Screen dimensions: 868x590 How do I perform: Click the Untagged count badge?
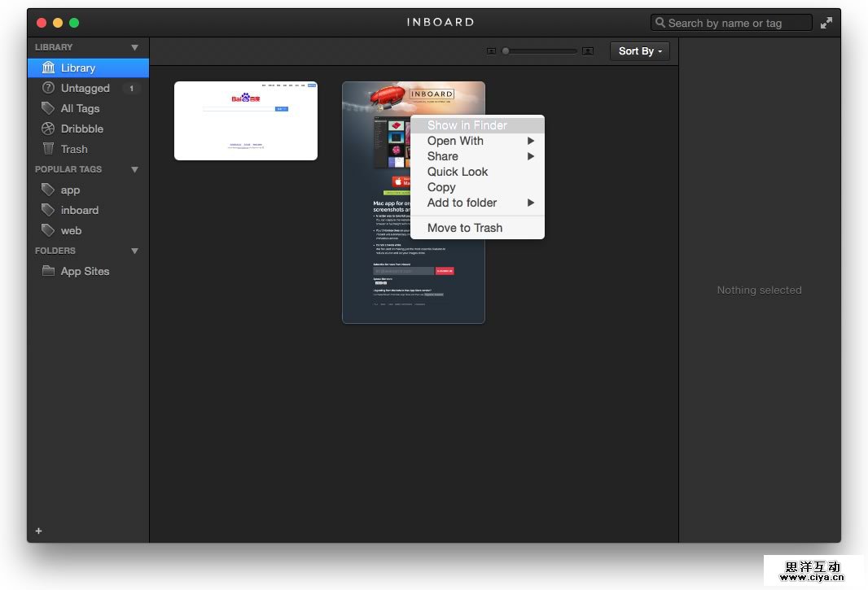pyautogui.click(x=131, y=88)
